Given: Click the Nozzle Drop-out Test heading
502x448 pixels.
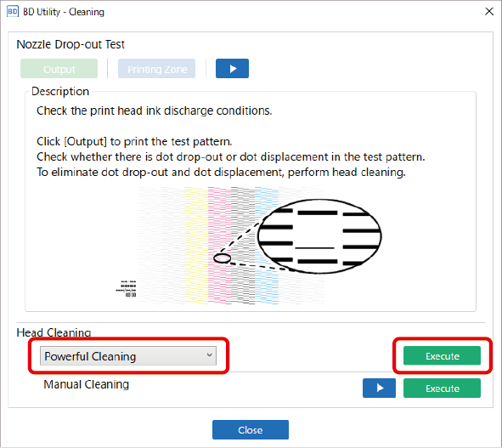Looking at the screenshot, I should pos(71,44).
